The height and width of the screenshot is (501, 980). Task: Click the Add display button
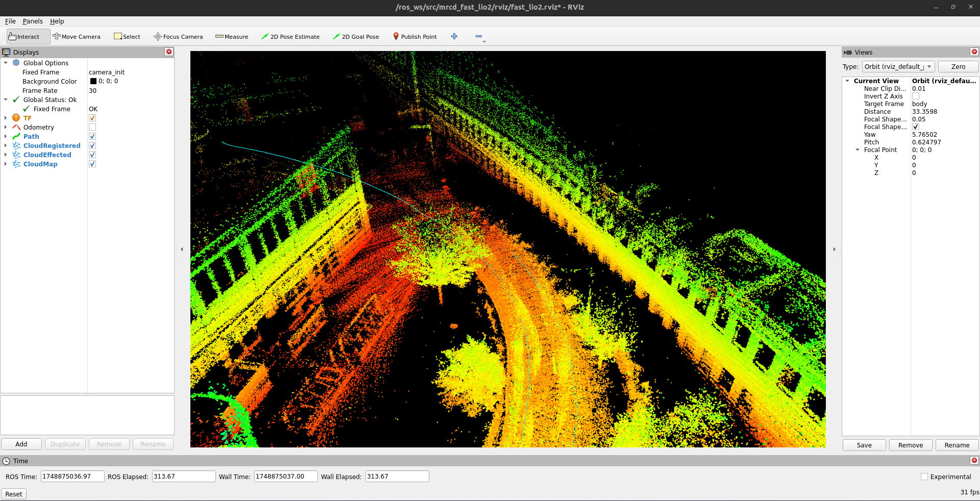click(x=21, y=444)
